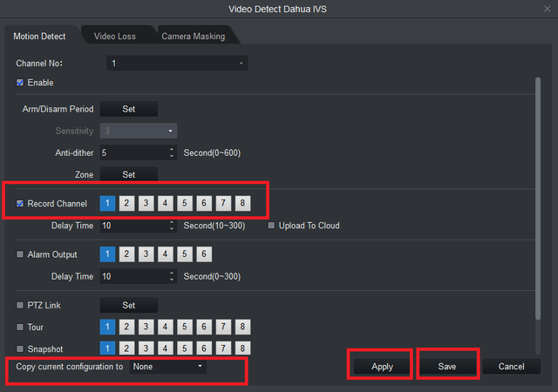The image size is (558, 392).
Task: Click the Apply button
Action: click(x=382, y=367)
